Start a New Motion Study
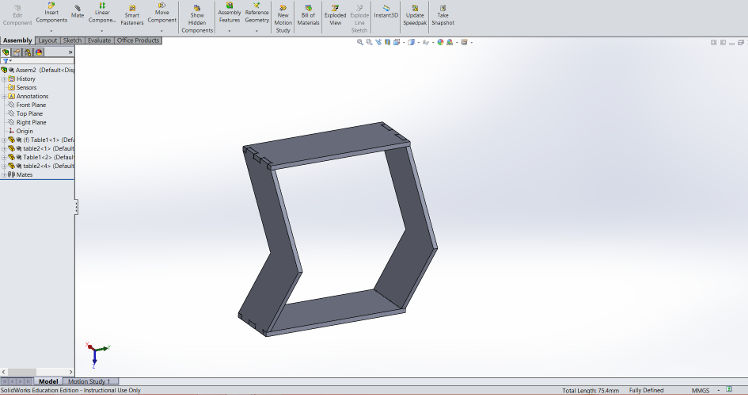This screenshot has height=395, width=748. (283, 19)
